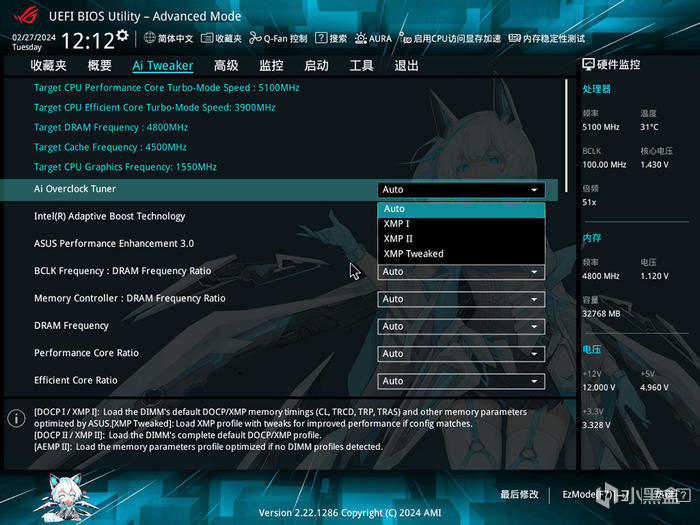Click the 12:12 clock display
Image resolution: width=700 pixels, height=525 pixels.
coord(88,42)
